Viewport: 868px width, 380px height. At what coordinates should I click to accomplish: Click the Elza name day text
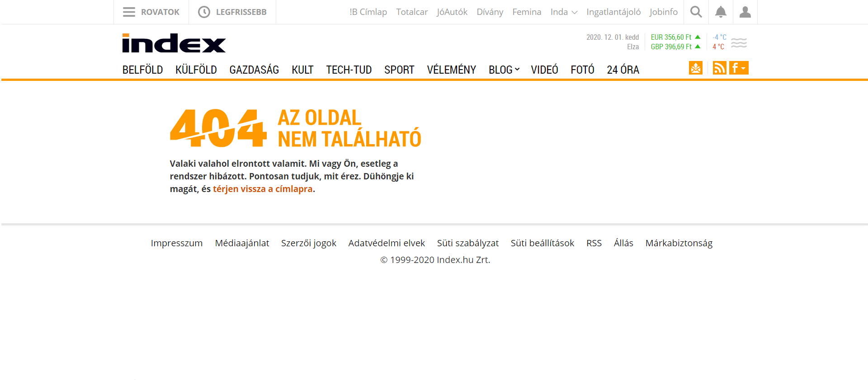point(633,47)
